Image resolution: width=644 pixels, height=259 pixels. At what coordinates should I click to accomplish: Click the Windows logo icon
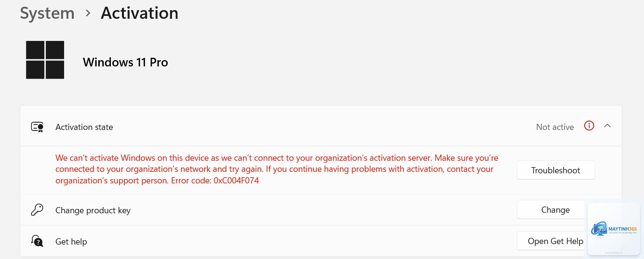point(45,60)
